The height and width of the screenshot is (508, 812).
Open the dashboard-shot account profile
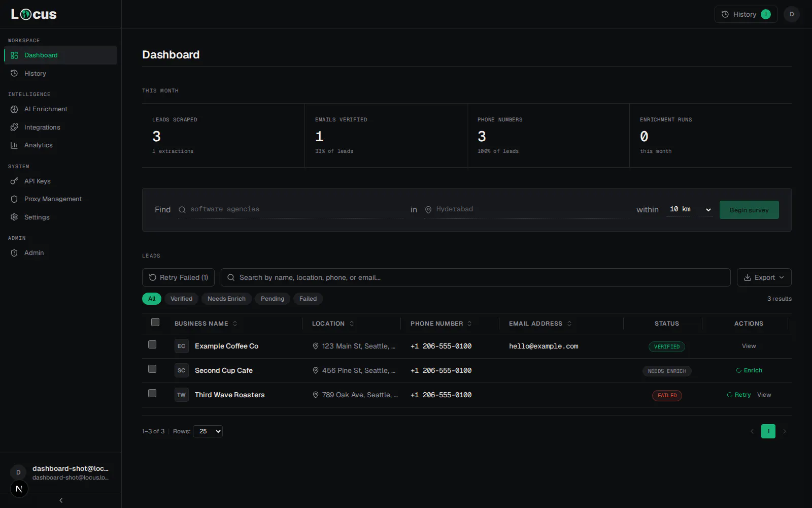60,472
